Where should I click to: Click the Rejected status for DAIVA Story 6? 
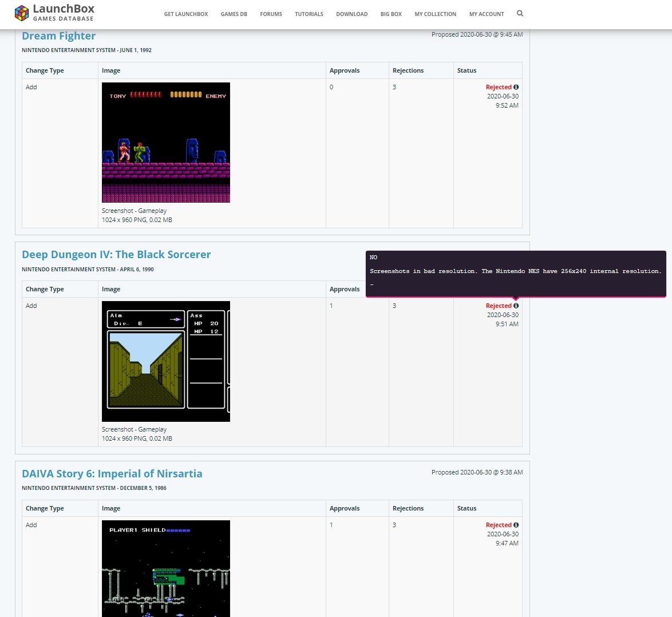(499, 525)
